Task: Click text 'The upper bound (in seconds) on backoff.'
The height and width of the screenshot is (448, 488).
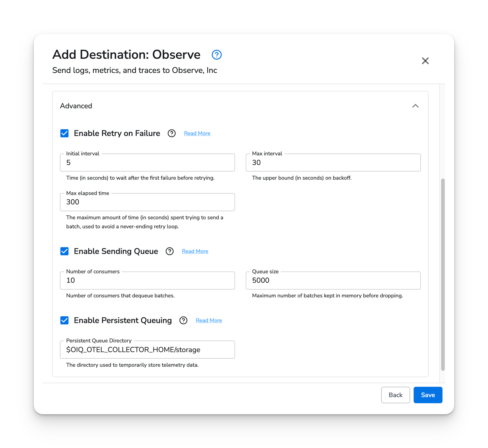Action: tap(302, 178)
